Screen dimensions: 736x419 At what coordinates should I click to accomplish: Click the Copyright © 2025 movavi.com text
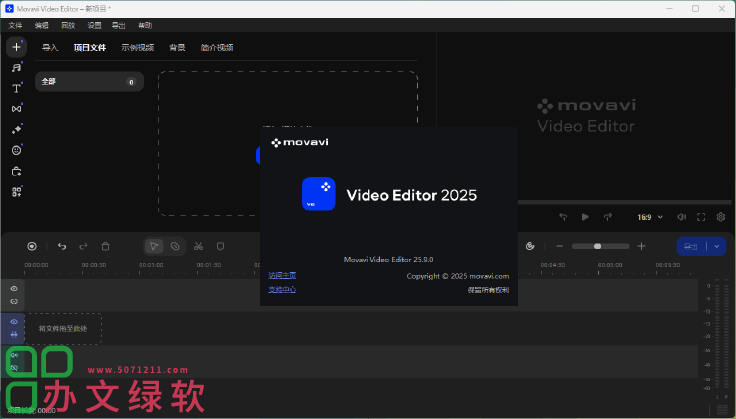coord(458,276)
